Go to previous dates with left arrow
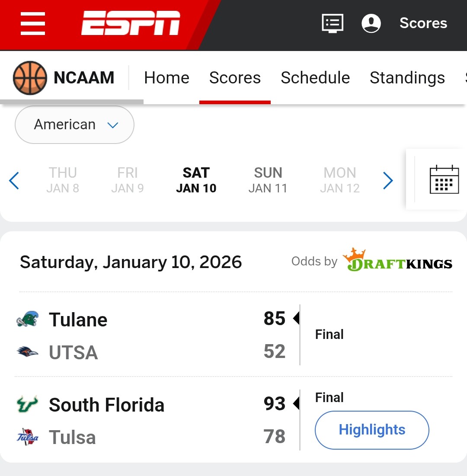Screen dimensions: 467x476 14,180
